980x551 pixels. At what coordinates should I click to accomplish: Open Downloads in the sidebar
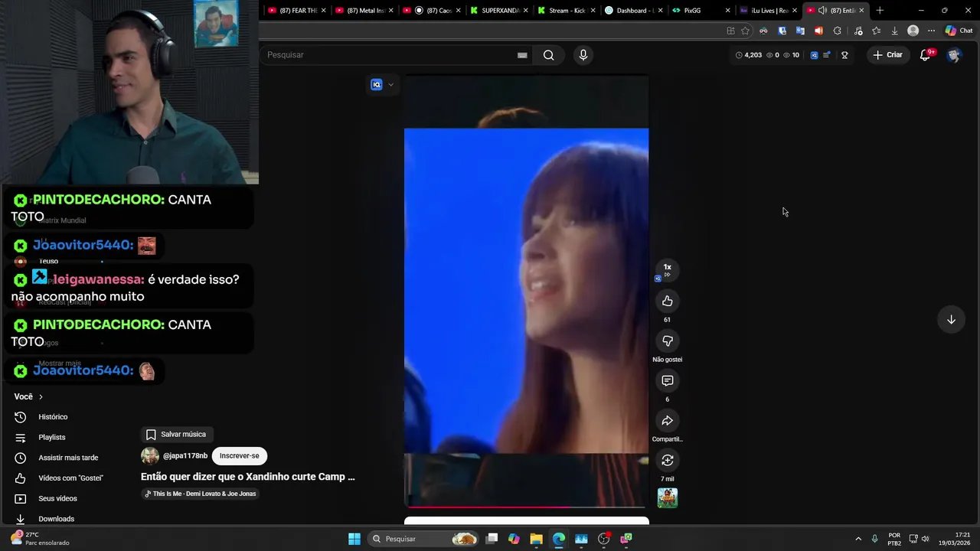tap(56, 519)
